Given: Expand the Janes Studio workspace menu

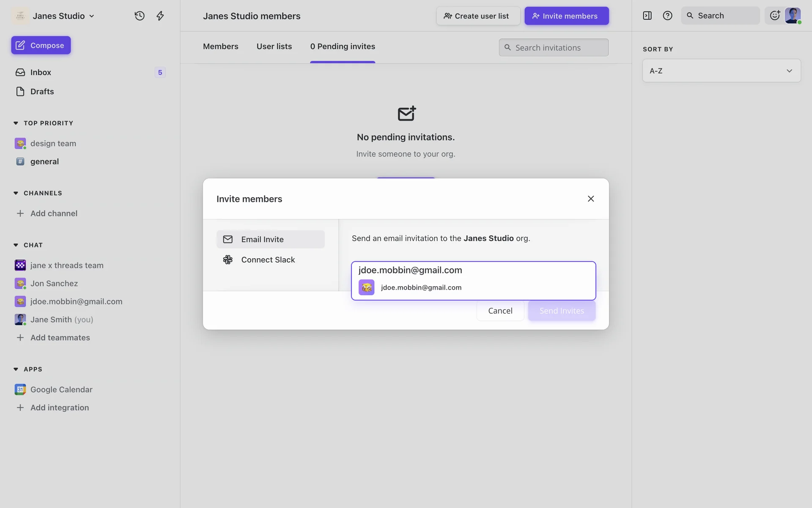Looking at the screenshot, I should 63,16.
